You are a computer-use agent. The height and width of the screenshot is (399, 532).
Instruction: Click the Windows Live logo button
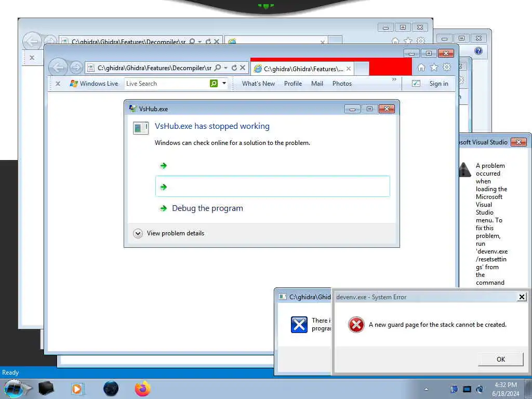point(94,84)
